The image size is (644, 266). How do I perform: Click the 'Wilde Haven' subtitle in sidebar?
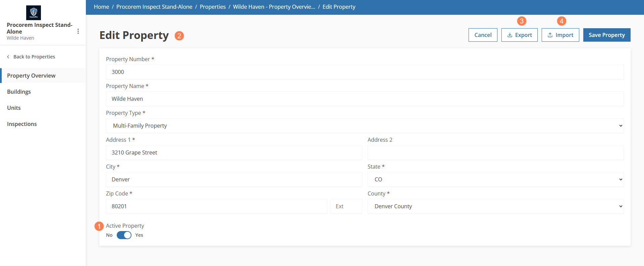20,38
